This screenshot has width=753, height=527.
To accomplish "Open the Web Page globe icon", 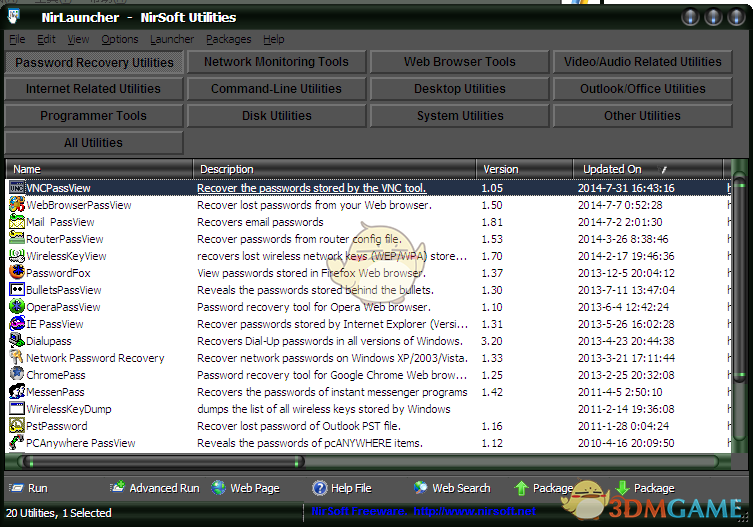I will point(219,488).
